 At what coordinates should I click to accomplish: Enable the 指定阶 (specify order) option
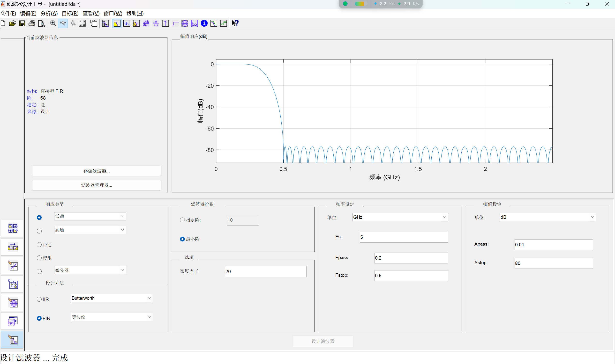point(182,220)
